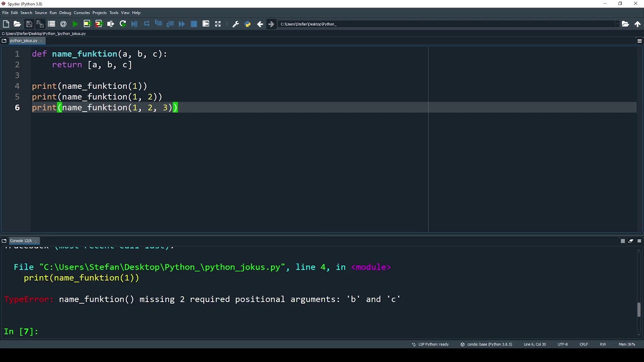This screenshot has width=644, height=362.
Task: Click the Mem 36% status indicator
Action: (627, 344)
